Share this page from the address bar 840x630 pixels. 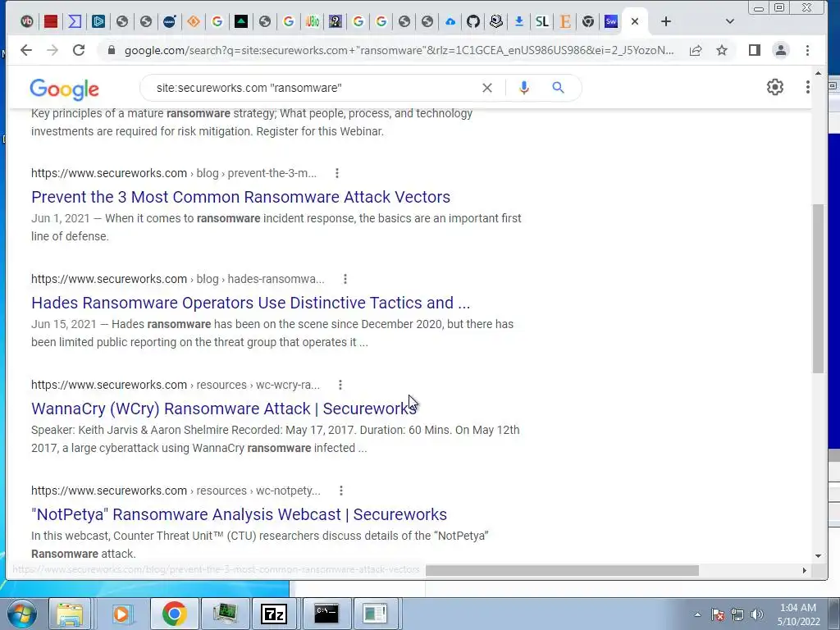tap(696, 50)
